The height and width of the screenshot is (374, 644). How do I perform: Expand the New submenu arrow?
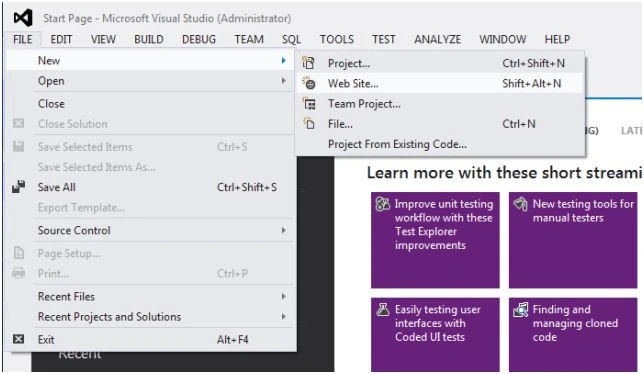click(x=283, y=60)
